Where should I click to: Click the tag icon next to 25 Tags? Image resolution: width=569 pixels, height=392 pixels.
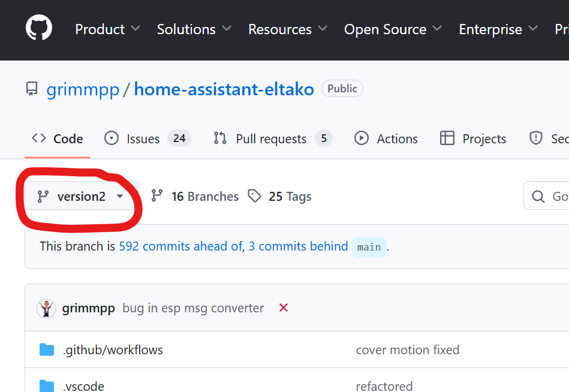point(255,196)
